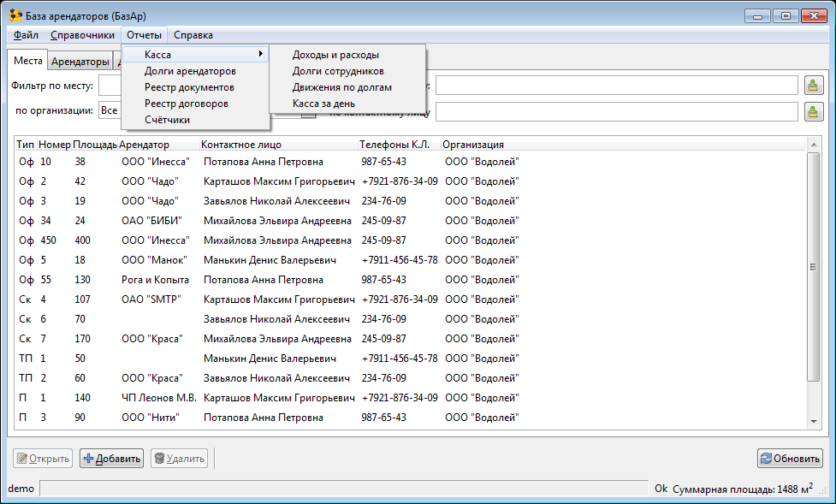836x504 pixels.
Task: Select ООО "Инесса" in the Оф 10 row
Action: coord(155,162)
